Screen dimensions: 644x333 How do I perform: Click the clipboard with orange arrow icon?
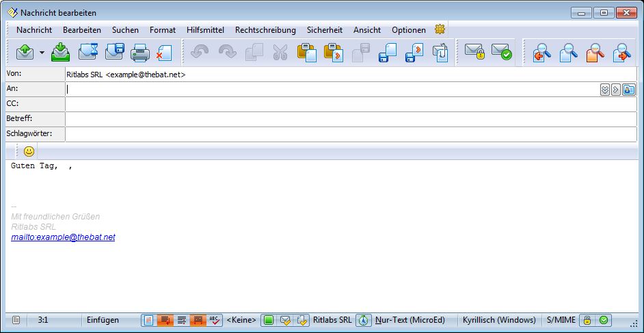tap(334, 53)
